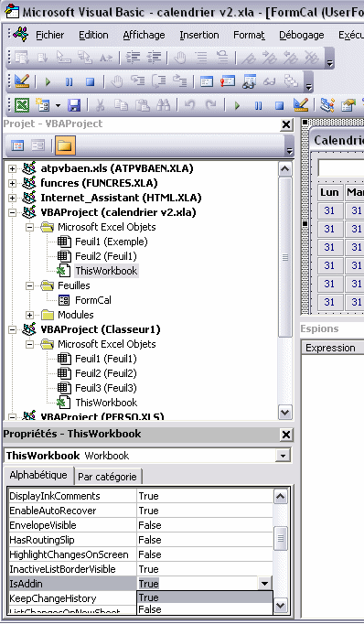Click the Properties list scrollbar thumb
This screenshot has width=364, height=624.
click(280, 538)
